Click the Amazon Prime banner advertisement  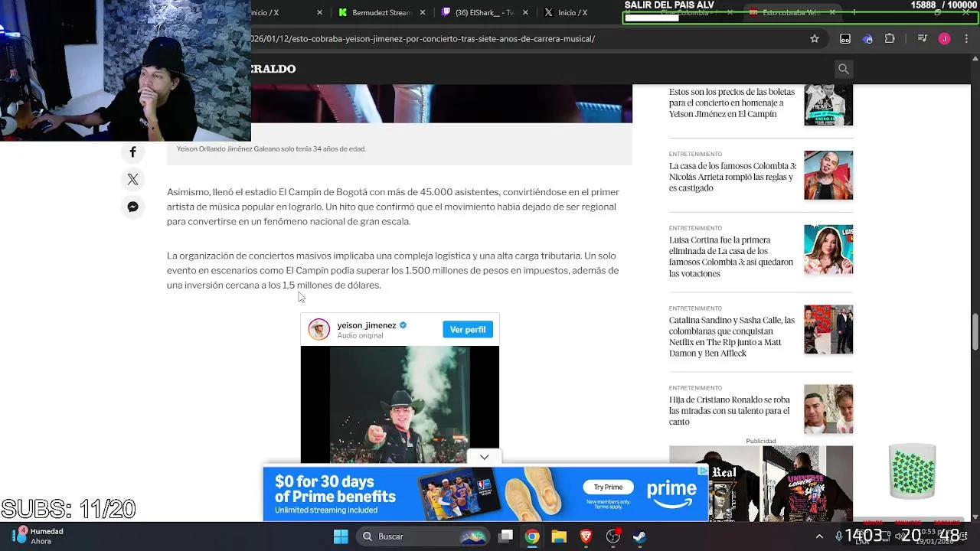click(x=486, y=494)
